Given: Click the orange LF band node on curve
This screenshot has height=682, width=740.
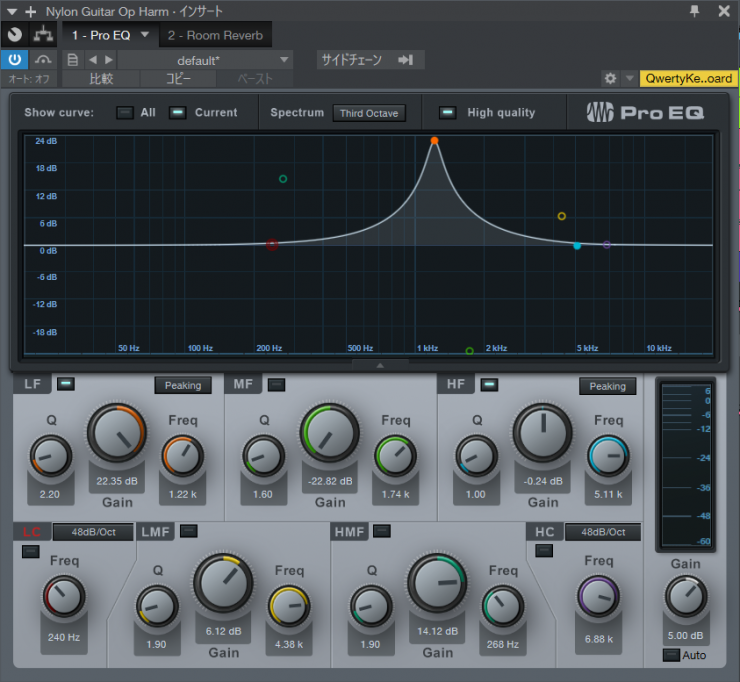Looking at the screenshot, I should click(434, 141).
